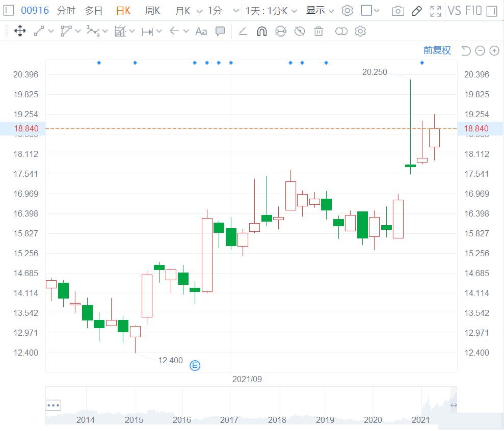Viewport: 504px width, 431px height.
Task: Select the move/pan cross-arrow tool
Action: point(20,32)
